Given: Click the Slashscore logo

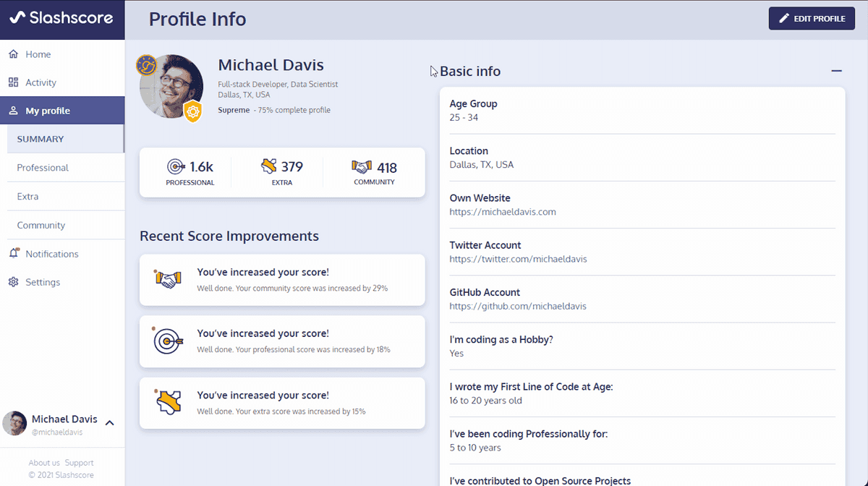Looking at the screenshot, I should (61, 18).
